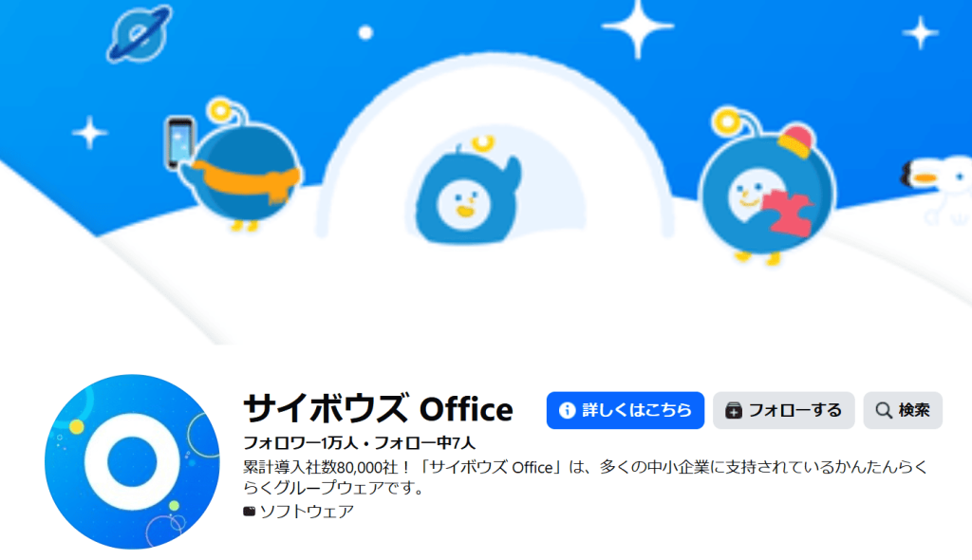
Task: Click the page title サイボウズ Office
Action: point(378,409)
